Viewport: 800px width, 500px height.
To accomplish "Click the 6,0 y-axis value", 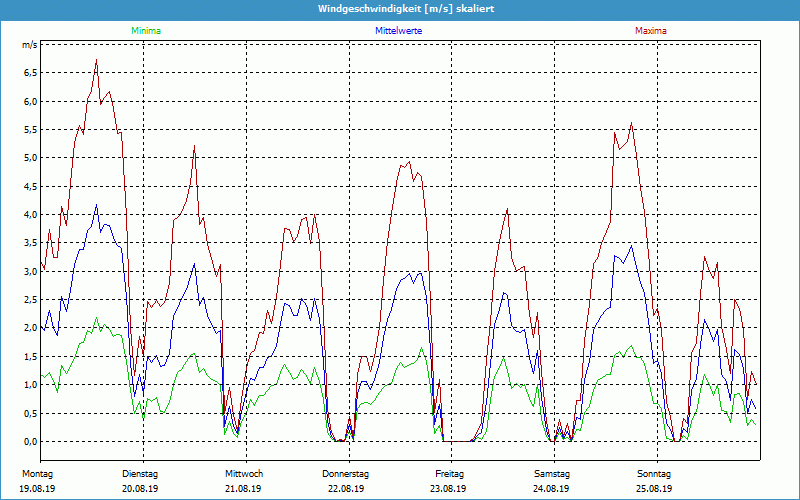I will click(x=30, y=101).
